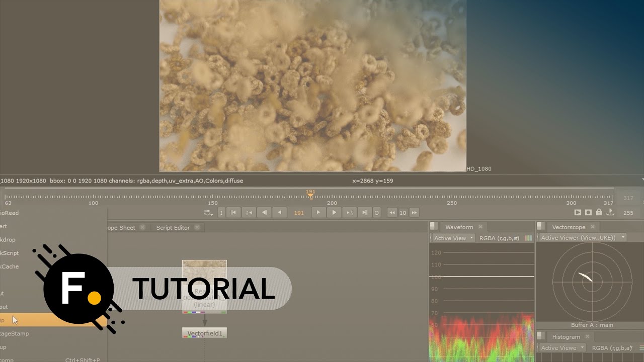Click the value 255 at right of playback bar

click(628, 213)
